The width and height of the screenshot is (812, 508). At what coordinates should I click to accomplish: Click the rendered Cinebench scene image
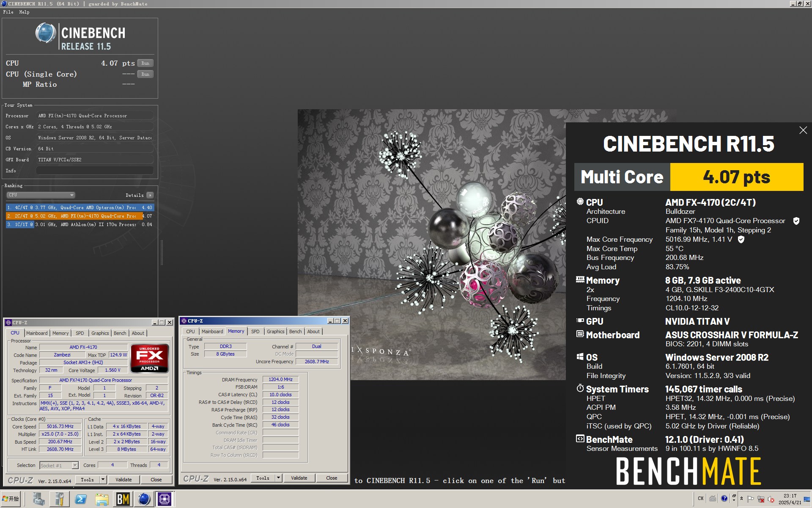point(431,244)
